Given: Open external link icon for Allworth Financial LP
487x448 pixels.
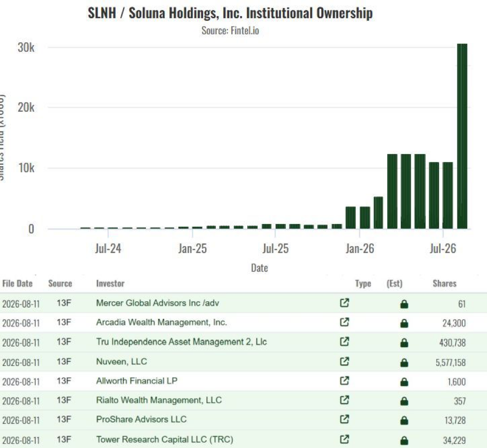Looking at the screenshot, I should 344,380.
